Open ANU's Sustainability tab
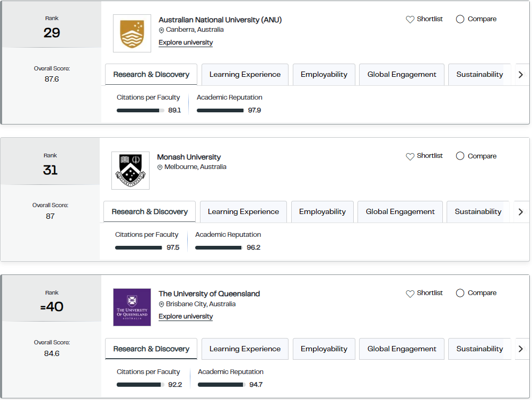This screenshot has height=400, width=532. [479, 75]
